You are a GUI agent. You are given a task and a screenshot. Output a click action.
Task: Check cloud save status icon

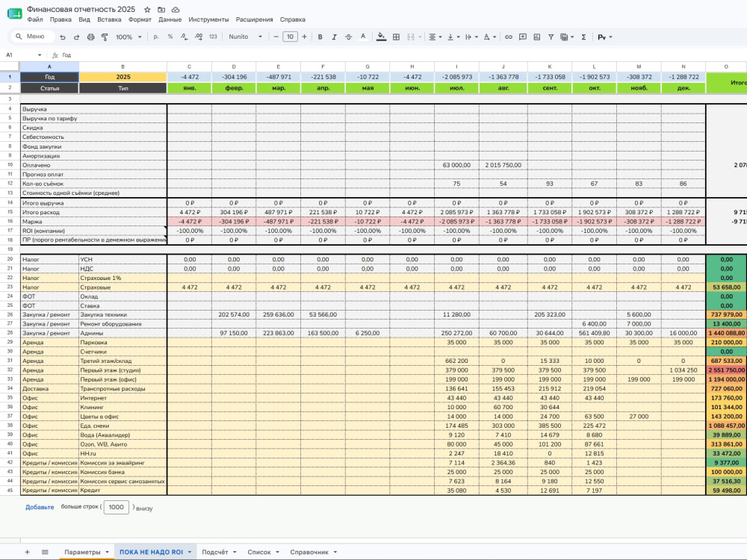176,10
